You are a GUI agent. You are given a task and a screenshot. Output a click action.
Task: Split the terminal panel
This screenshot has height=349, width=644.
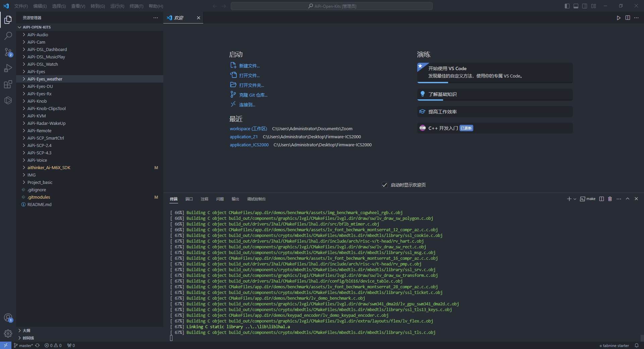coord(601,199)
